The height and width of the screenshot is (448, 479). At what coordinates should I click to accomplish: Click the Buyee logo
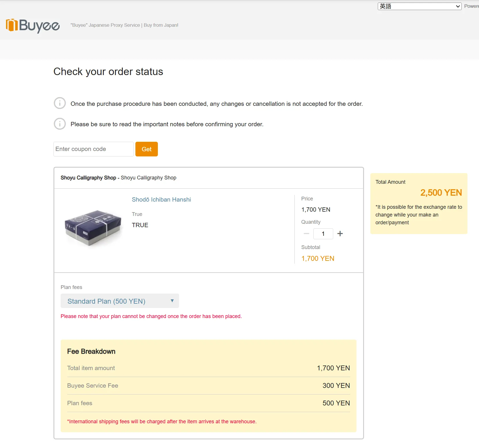click(x=33, y=26)
